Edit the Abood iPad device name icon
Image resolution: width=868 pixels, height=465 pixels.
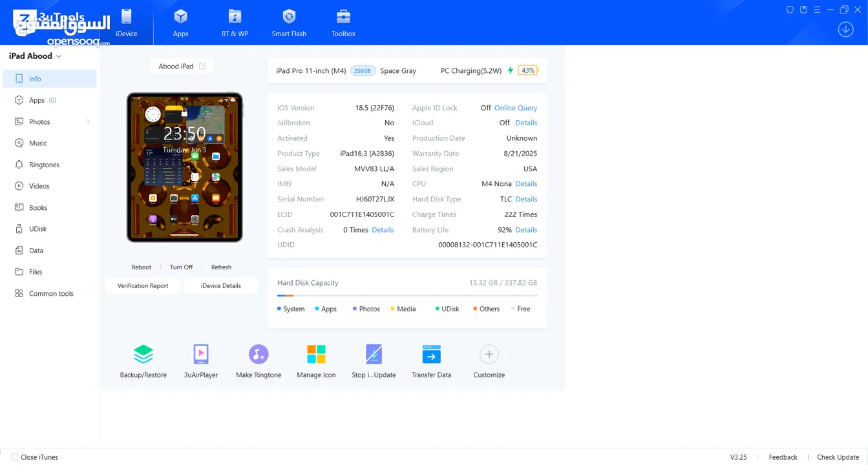tap(202, 66)
